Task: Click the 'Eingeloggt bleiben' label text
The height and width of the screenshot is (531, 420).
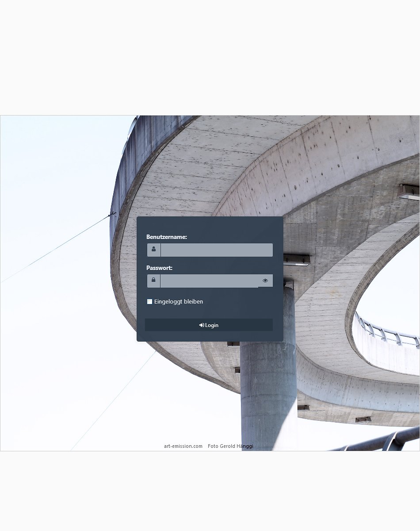Action: click(179, 302)
